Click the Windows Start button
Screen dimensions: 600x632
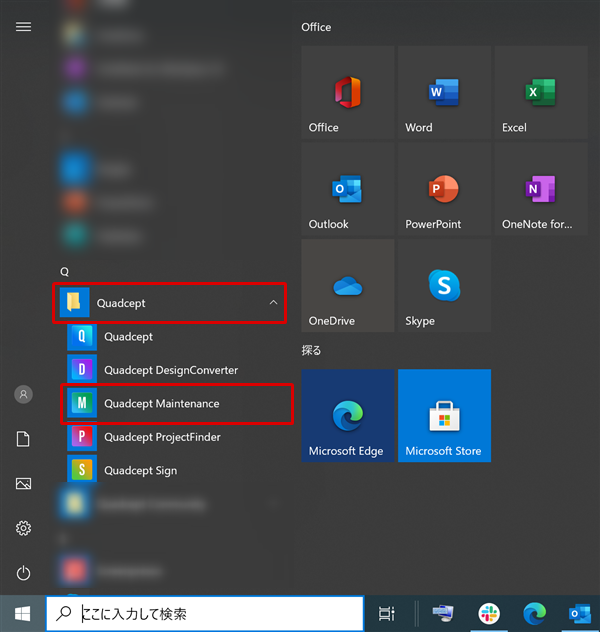tap(23, 613)
